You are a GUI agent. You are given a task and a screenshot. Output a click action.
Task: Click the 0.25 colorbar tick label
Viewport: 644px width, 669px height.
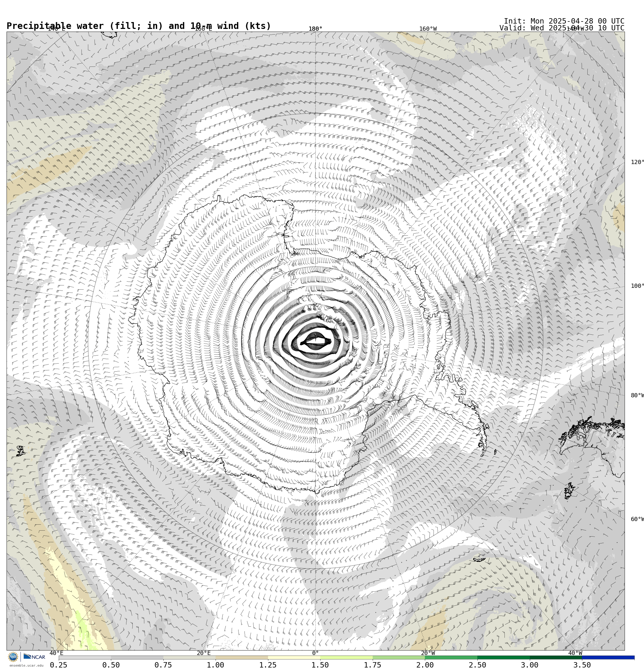pyautogui.click(x=59, y=665)
